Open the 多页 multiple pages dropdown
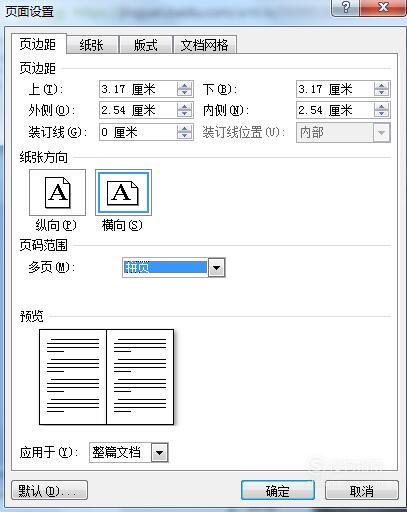Image resolution: width=407 pixels, height=512 pixels. pos(217,268)
